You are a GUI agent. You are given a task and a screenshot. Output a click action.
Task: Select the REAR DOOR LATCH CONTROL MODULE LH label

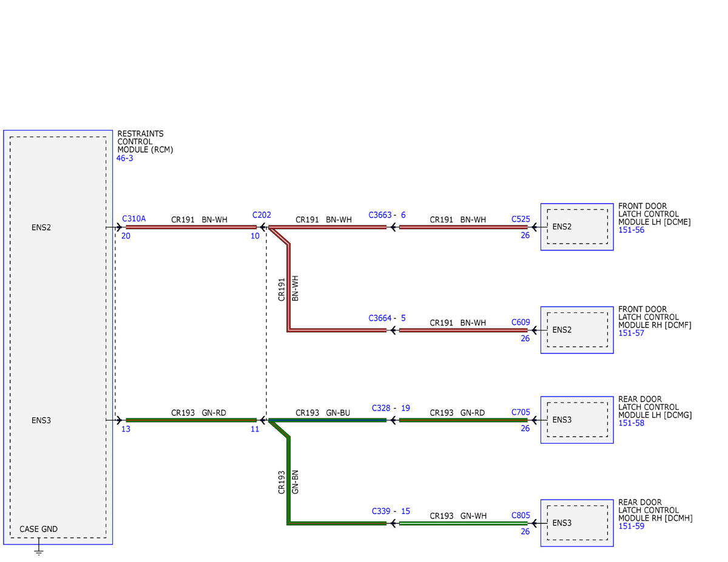[655, 407]
